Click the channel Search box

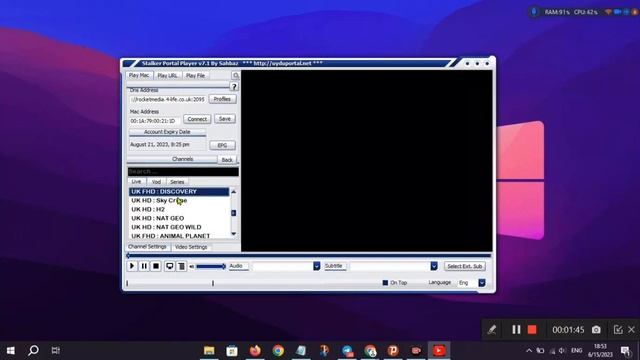coord(183,172)
